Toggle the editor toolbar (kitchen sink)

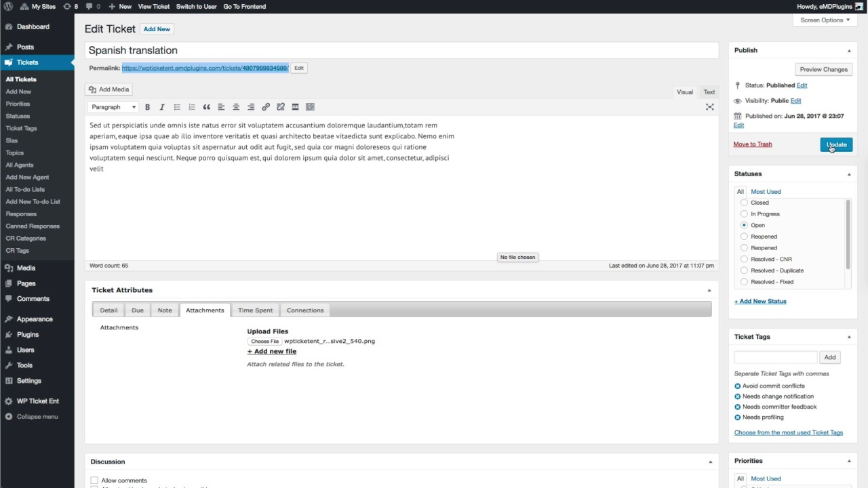point(310,107)
